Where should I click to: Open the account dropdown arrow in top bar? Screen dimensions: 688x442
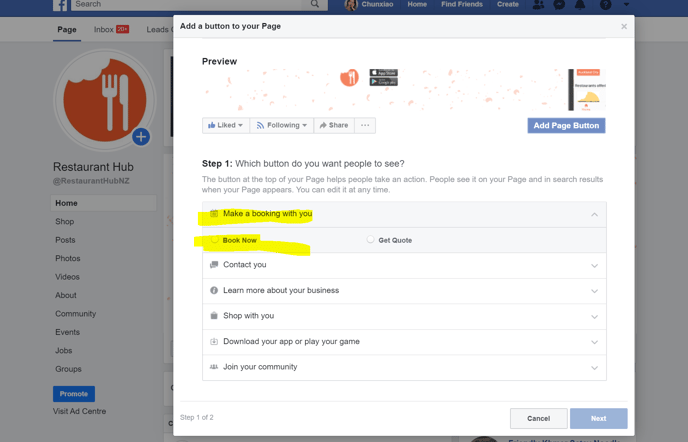(626, 4)
